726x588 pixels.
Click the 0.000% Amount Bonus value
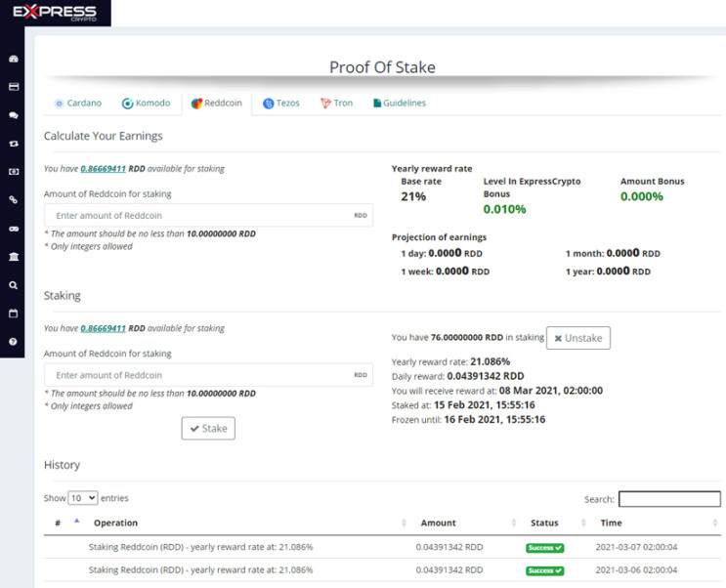pos(642,196)
